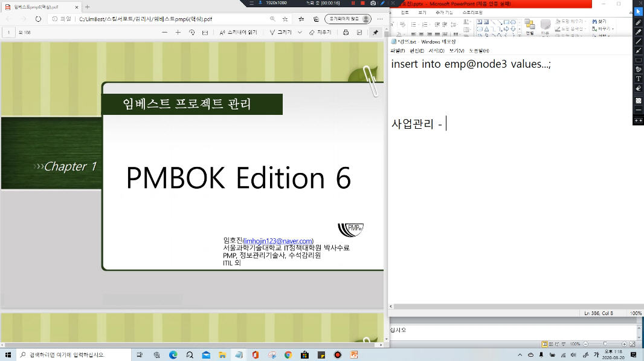
Task: Click the refresh icon in Edge browser
Action: [38, 19]
